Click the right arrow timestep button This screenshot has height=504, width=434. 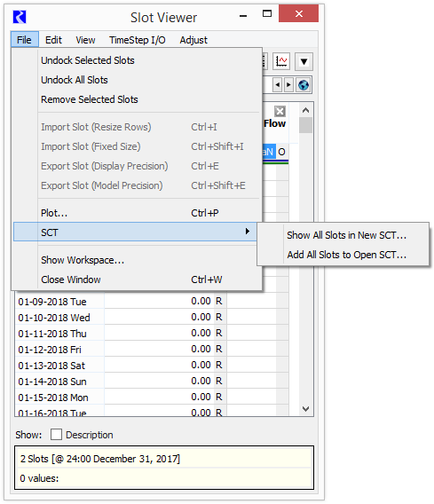coord(288,85)
